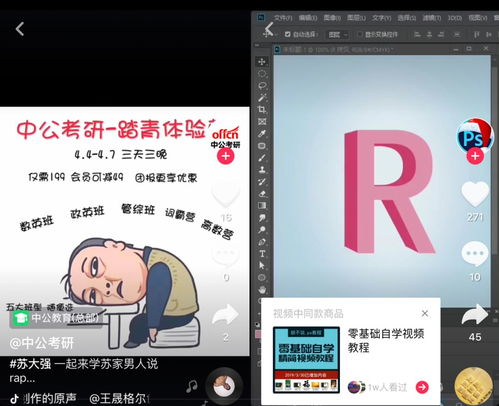499x406 pixels.
Task: Open the @王晟格尔 mention
Action: click(119, 398)
